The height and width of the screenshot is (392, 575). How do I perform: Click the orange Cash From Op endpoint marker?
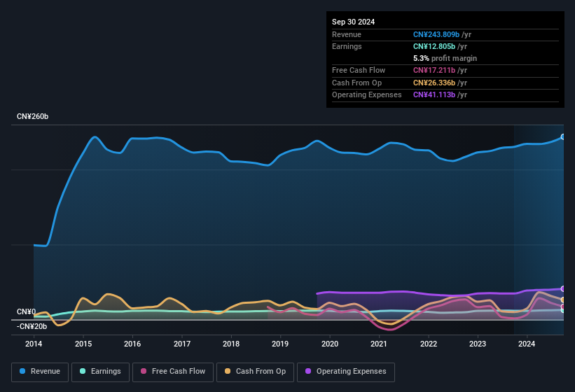[562, 300]
